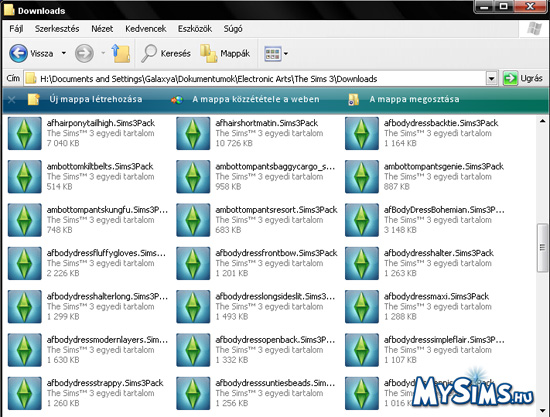Image resolution: width=550 pixels, height=417 pixels.
Task: Select afhairshortmatin.Sims3Pack file icon
Action: [193, 133]
